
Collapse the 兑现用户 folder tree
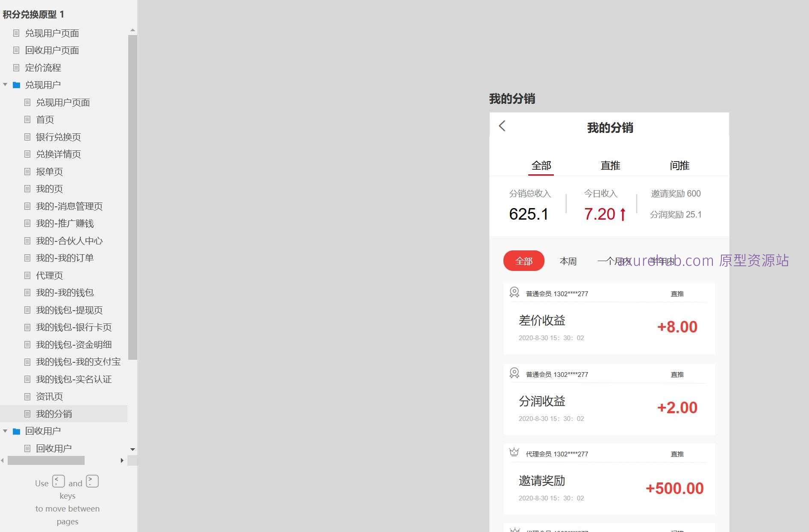[x=5, y=85]
